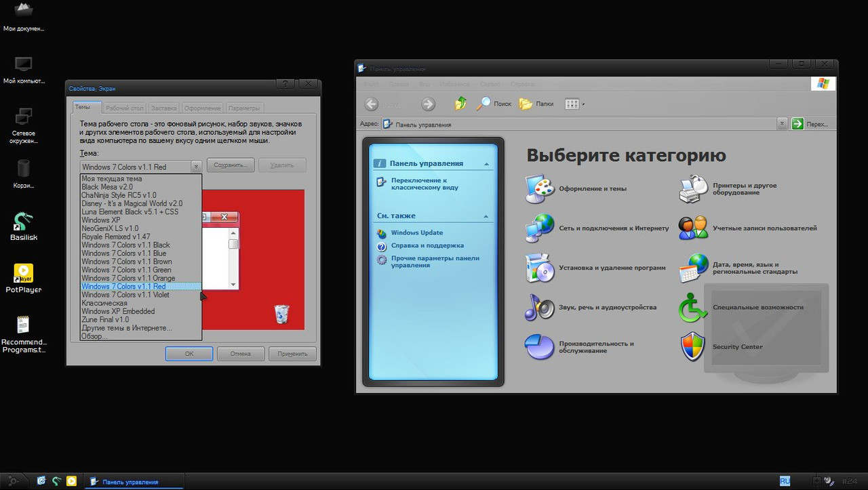Click the Control Panel address field
Viewport: 868px width, 490px height.
coord(578,124)
